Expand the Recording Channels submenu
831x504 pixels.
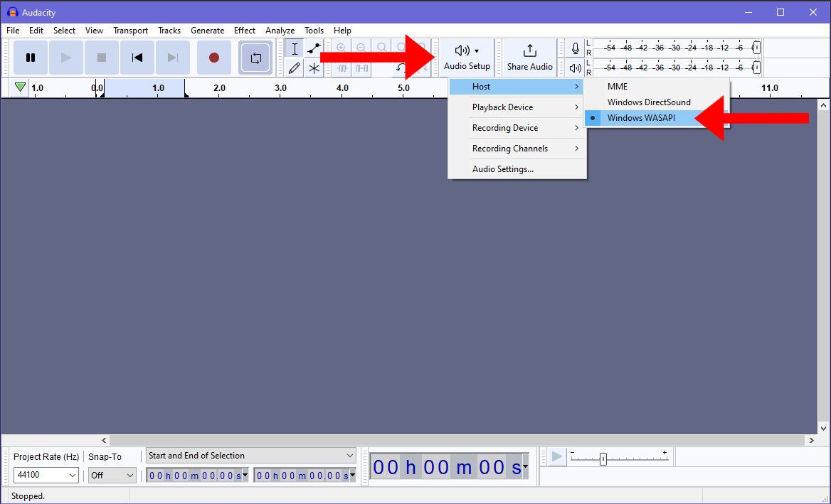coord(517,149)
